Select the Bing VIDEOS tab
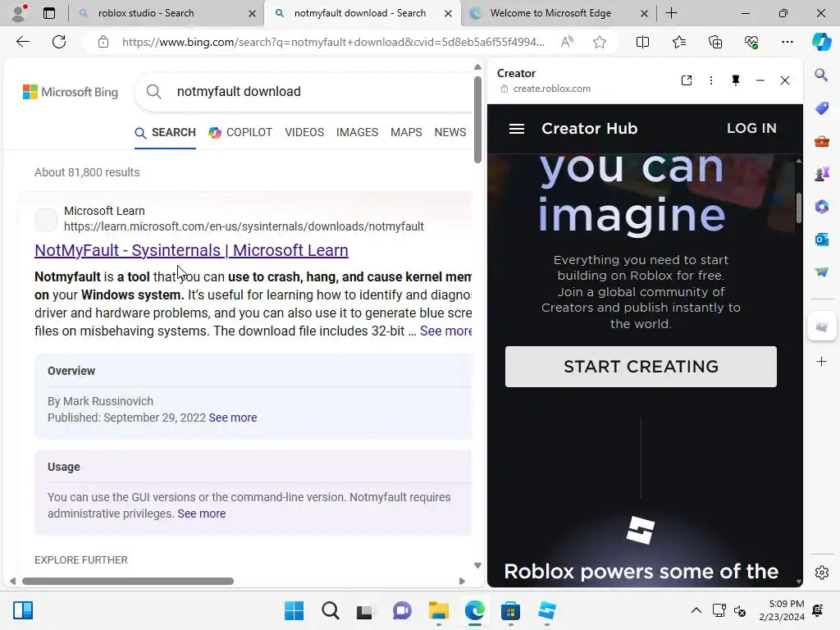 point(304,132)
